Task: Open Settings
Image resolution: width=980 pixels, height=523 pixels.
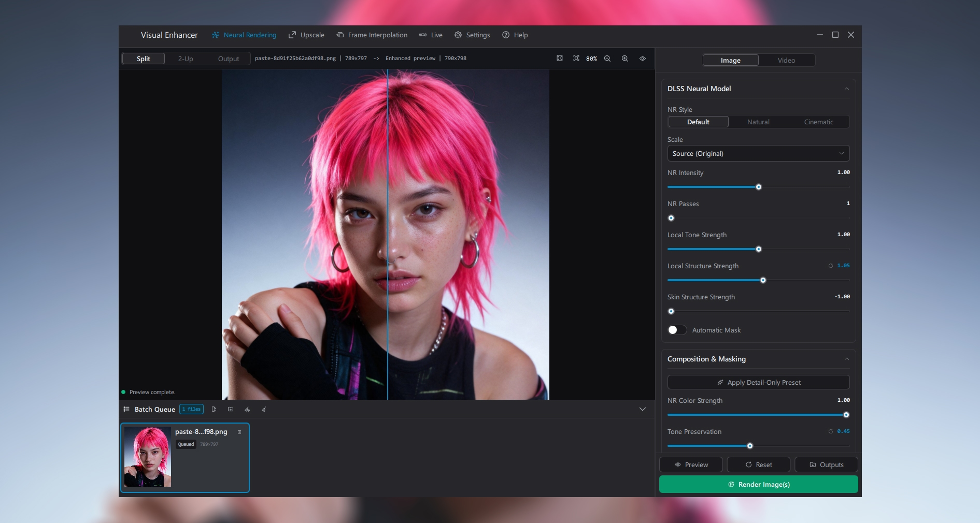Action: click(472, 35)
